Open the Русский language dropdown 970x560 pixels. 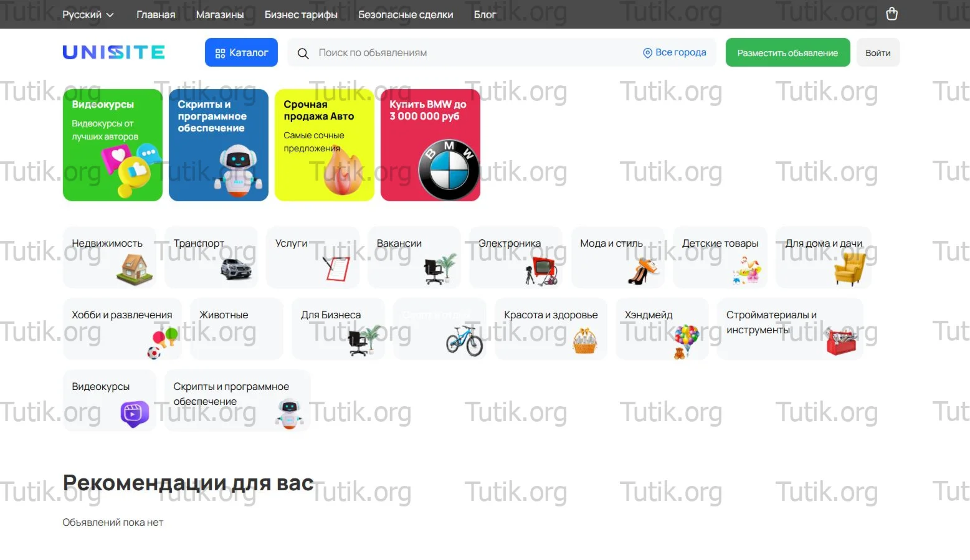pos(87,14)
